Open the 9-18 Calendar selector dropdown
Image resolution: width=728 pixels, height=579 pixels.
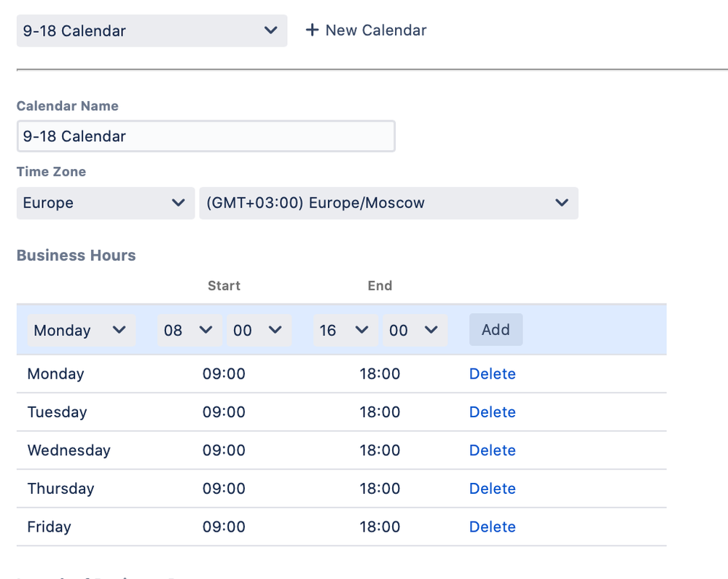click(152, 31)
